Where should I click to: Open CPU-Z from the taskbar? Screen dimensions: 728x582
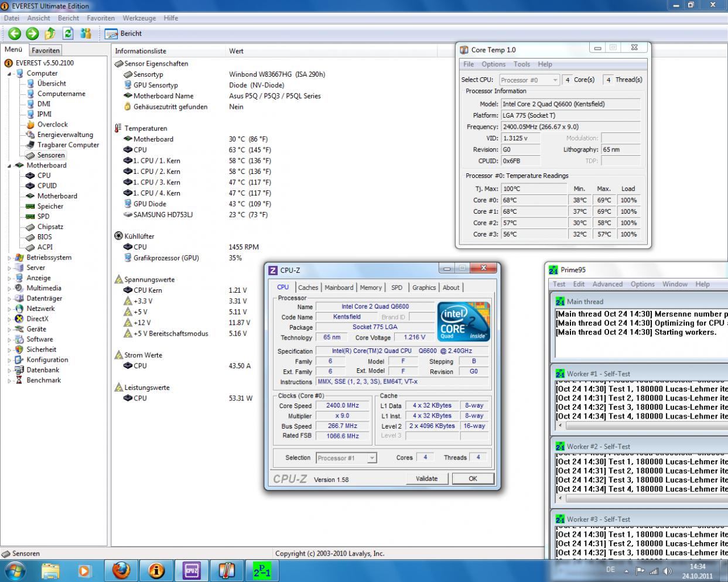point(192,570)
